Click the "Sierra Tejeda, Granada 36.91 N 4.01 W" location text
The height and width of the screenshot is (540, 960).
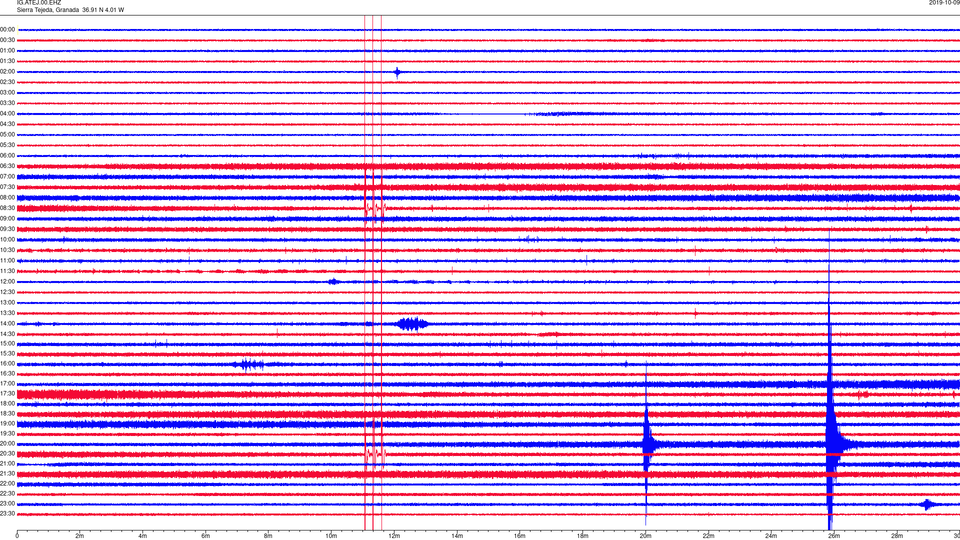[x=70, y=10]
